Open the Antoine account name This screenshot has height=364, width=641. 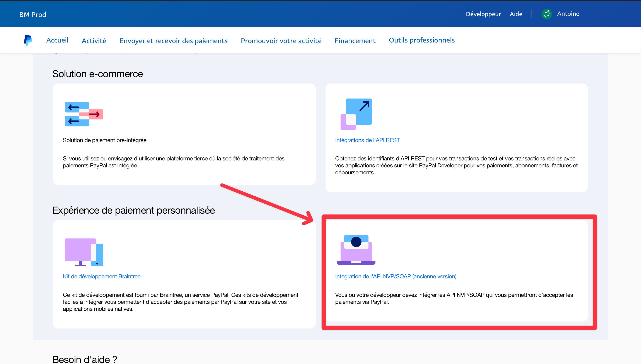click(568, 14)
